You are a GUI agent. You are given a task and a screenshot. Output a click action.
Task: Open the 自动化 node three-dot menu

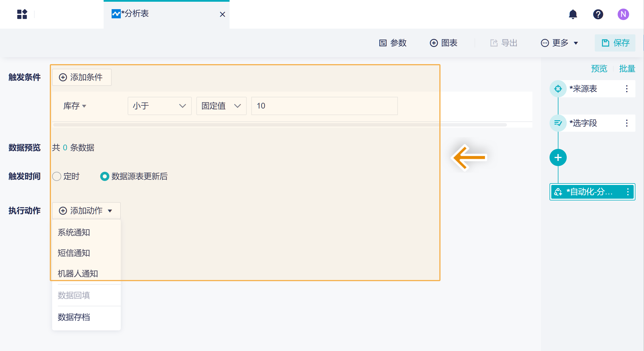628,192
